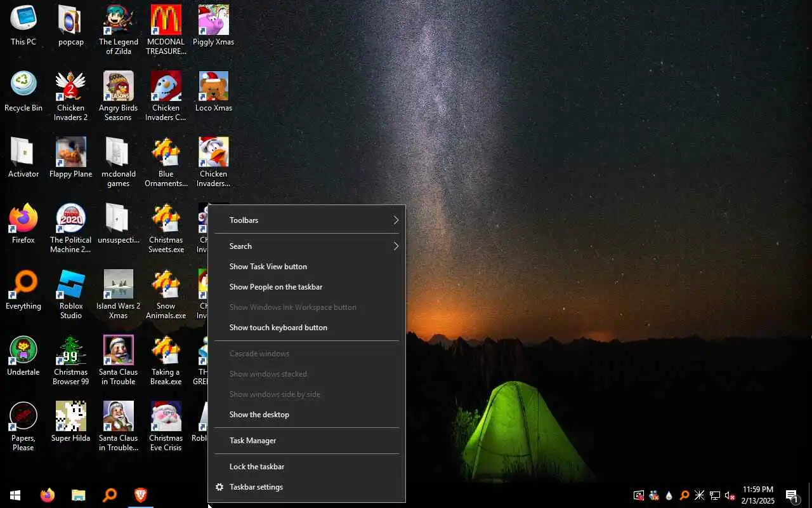
Task: Select the Christmas Browser 99 icon
Action: 71,361
